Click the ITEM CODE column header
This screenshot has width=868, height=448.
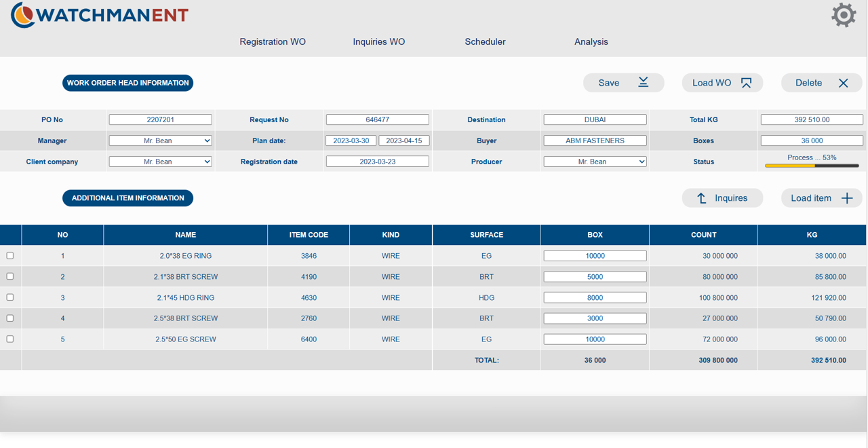point(309,235)
